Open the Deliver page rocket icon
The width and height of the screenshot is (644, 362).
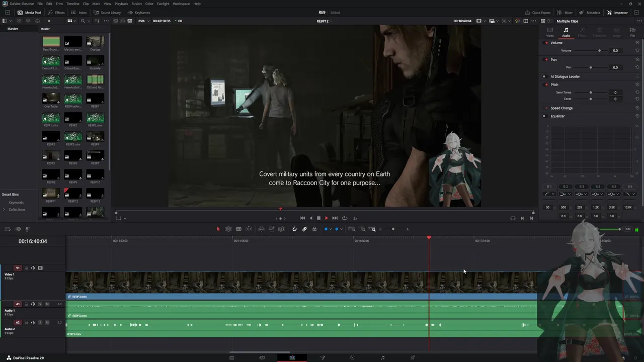[413, 358]
